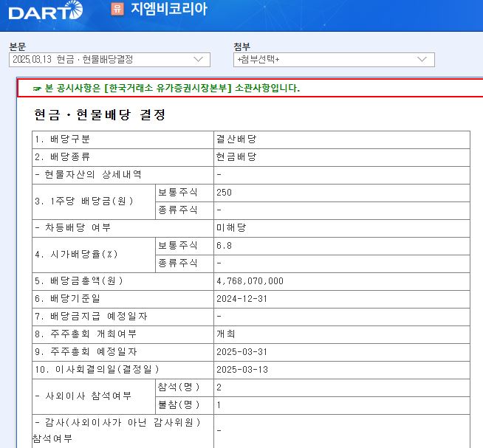
Task: Select the absent count value 1
Action: click(x=219, y=405)
